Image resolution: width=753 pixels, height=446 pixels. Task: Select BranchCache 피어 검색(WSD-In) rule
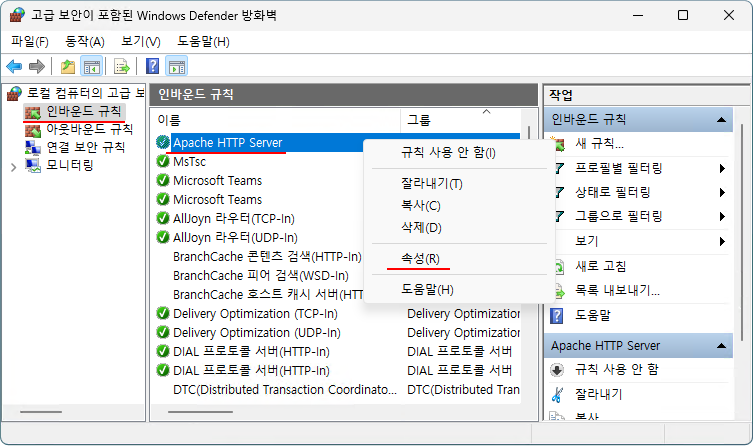coord(261,276)
